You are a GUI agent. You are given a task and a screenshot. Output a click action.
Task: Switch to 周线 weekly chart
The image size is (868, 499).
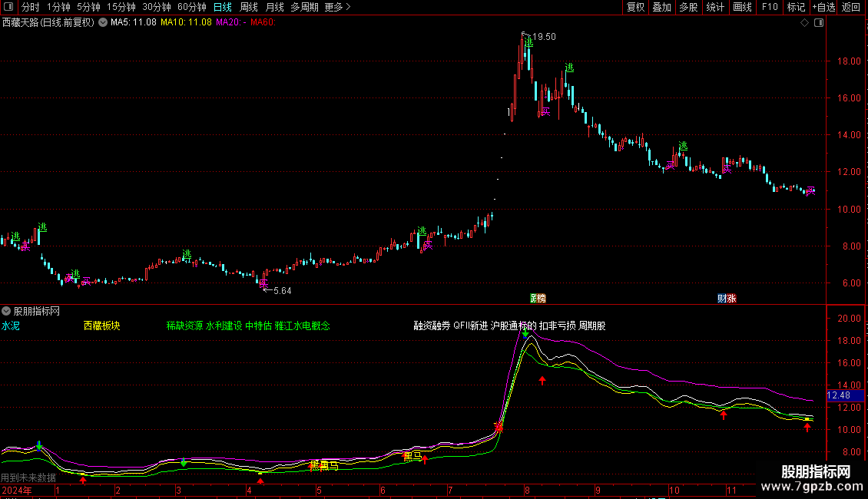coord(249,7)
